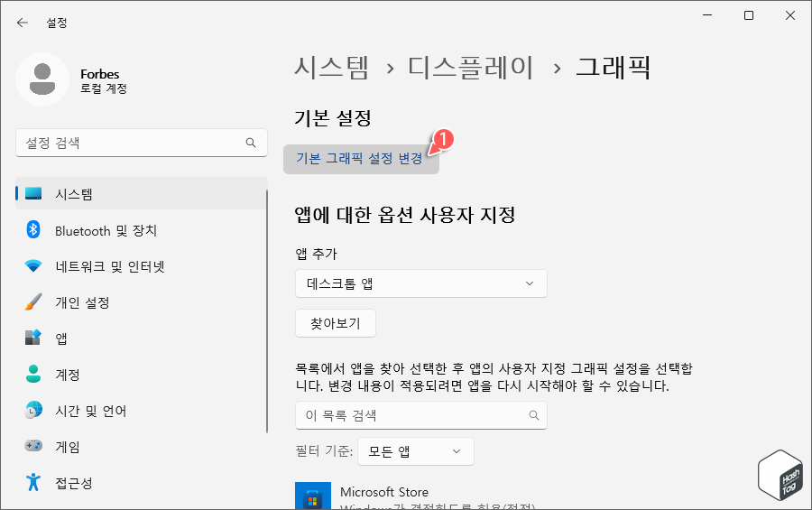Click the paintbrush icon for 개인 설정
The image size is (812, 510).
[33, 302]
